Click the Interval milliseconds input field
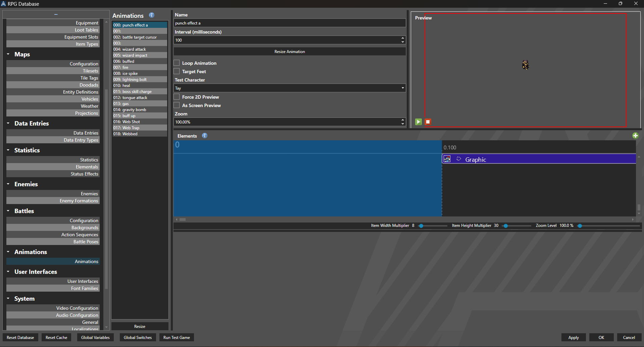Viewport: 644px width, 347px height. 285,40
